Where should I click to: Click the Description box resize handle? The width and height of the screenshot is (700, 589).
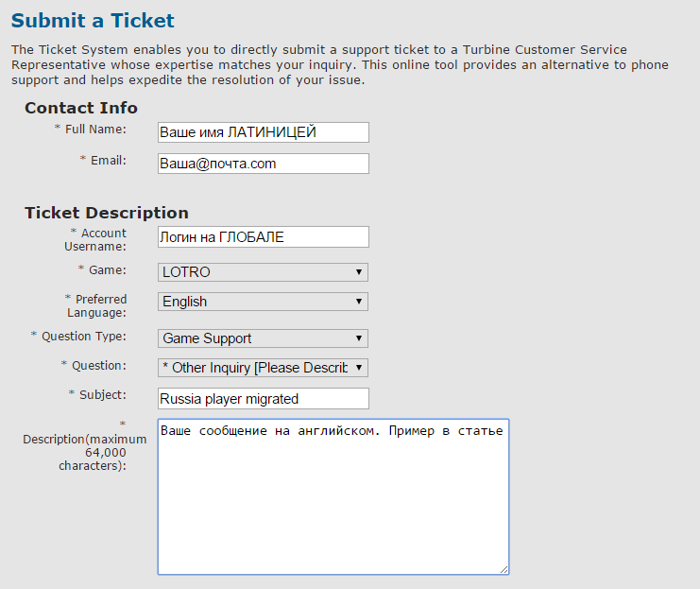point(504,569)
